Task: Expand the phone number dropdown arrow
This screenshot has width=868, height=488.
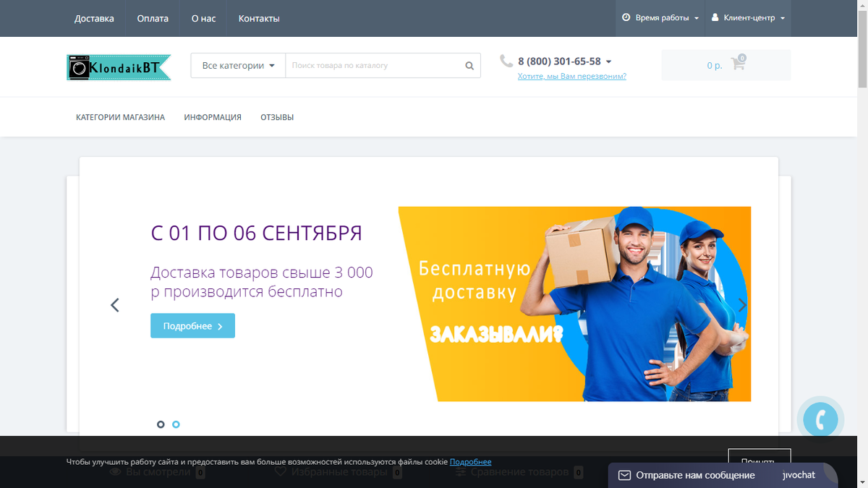Action: (608, 62)
